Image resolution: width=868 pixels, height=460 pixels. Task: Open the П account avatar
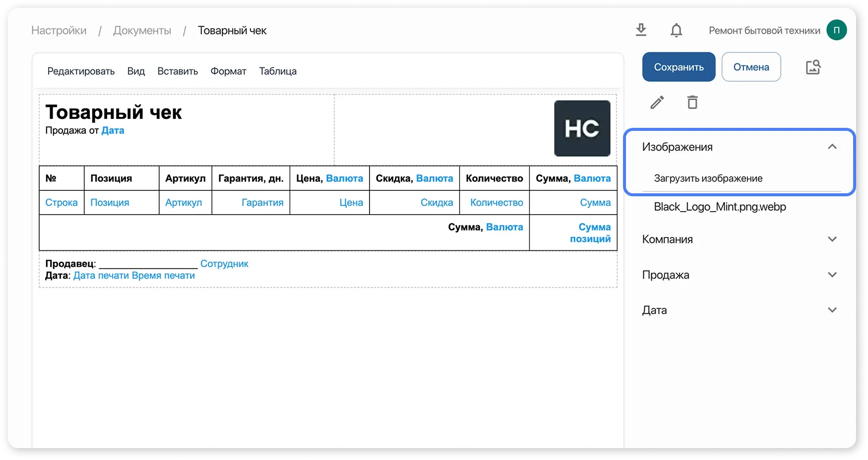pyautogui.click(x=837, y=30)
